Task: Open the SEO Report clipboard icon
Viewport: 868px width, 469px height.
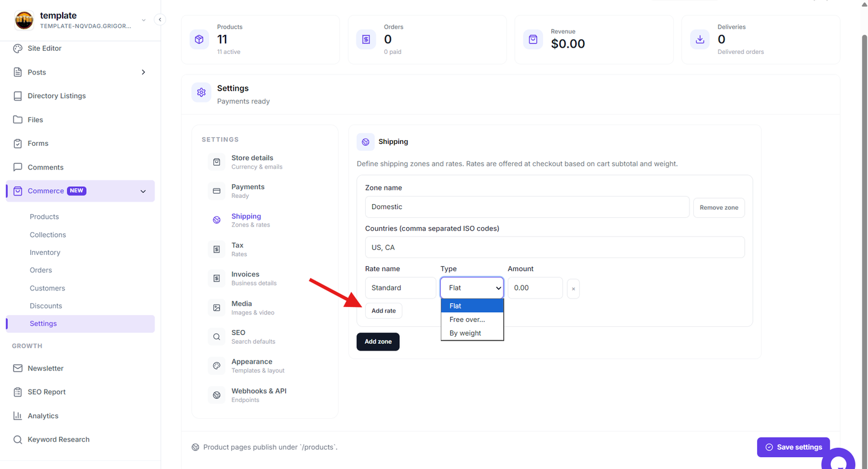Action: (17, 392)
